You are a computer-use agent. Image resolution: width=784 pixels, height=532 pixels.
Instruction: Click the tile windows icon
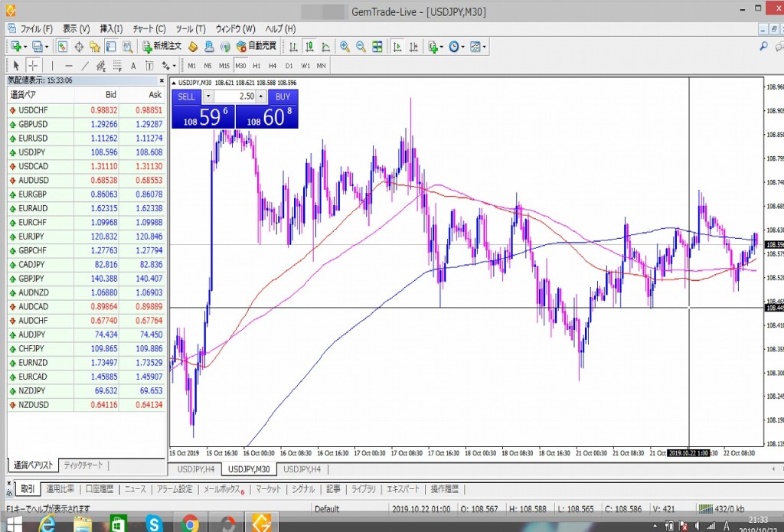(377, 47)
